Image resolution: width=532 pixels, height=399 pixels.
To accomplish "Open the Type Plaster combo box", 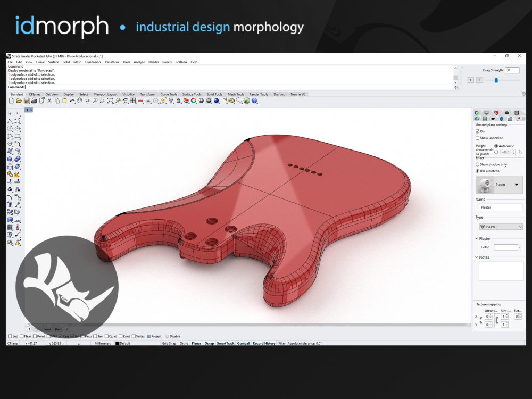I will click(501, 227).
